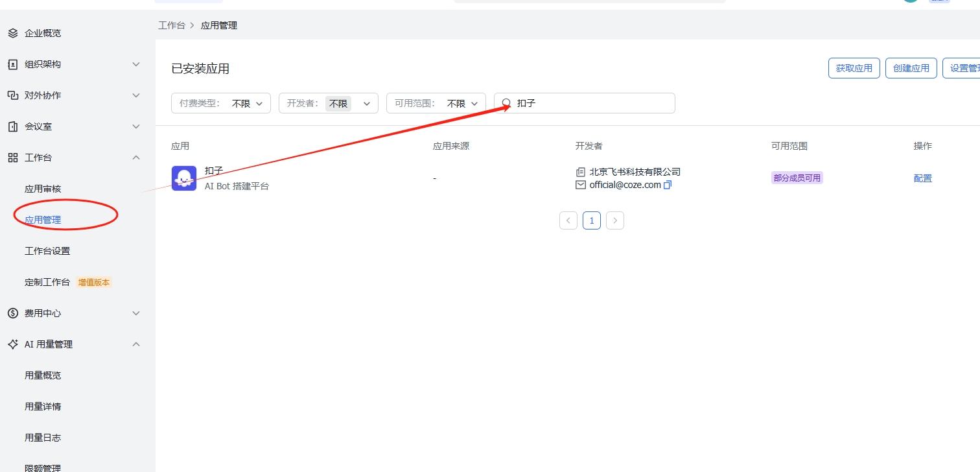Click the 设置管理 button at right edge

[961, 68]
